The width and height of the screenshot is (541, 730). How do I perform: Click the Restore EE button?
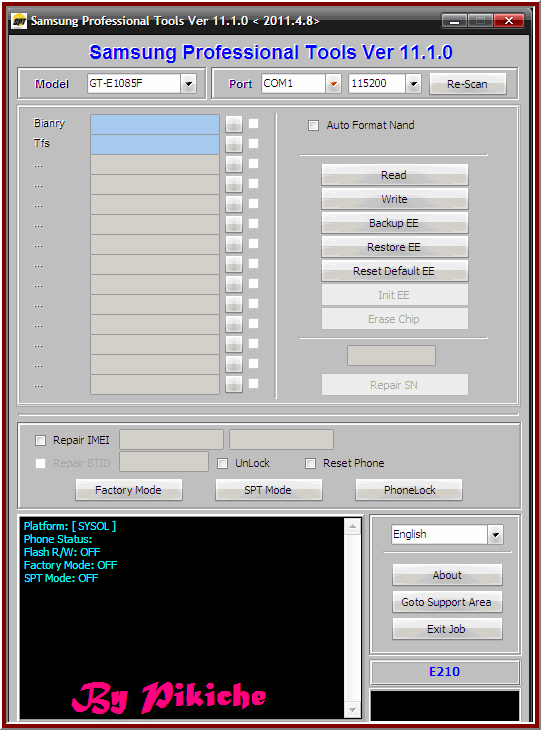[394, 247]
